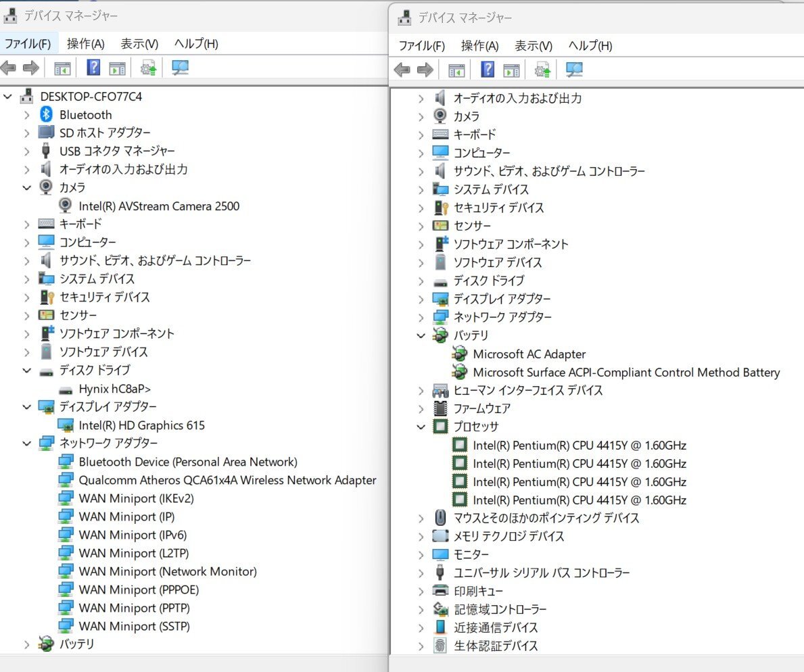Image resolution: width=804 pixels, height=672 pixels.
Task: Click ファームウェア chip icon in right window
Action: [x=440, y=408]
